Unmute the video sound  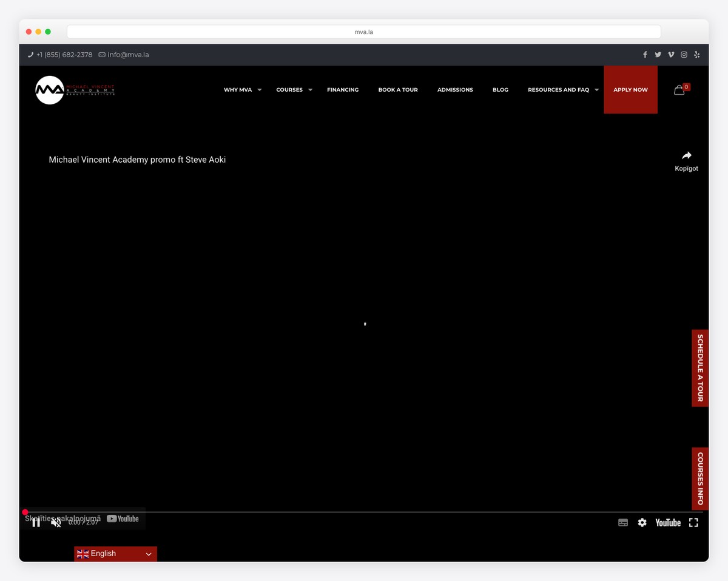coord(56,522)
